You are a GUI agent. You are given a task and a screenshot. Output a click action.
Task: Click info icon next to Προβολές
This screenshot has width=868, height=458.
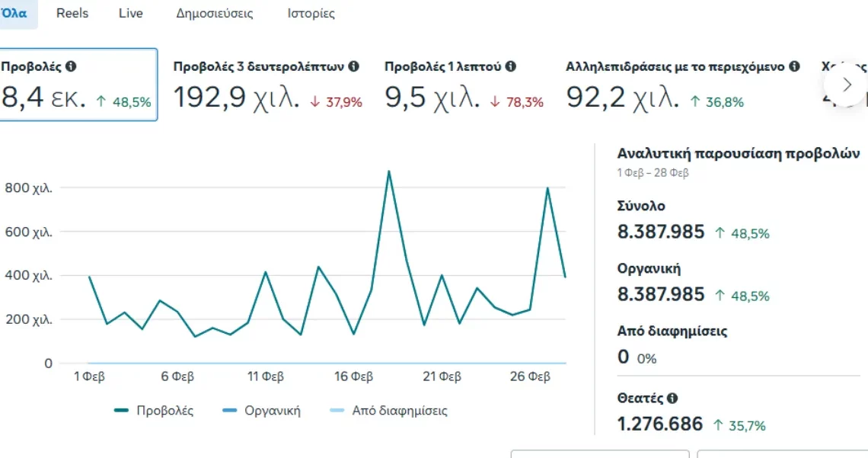[71, 67]
